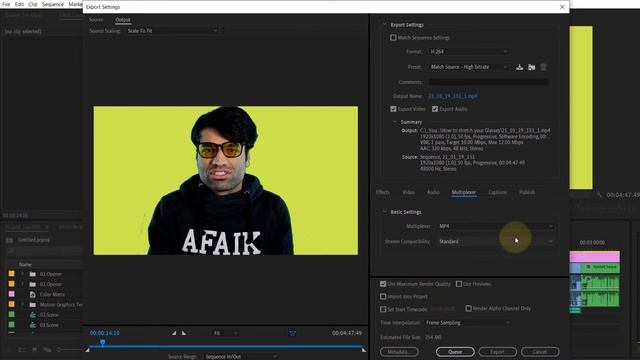Image resolution: width=640 pixels, height=360 pixels.
Task: Click the Delete Preset trash icon
Action: click(543, 67)
